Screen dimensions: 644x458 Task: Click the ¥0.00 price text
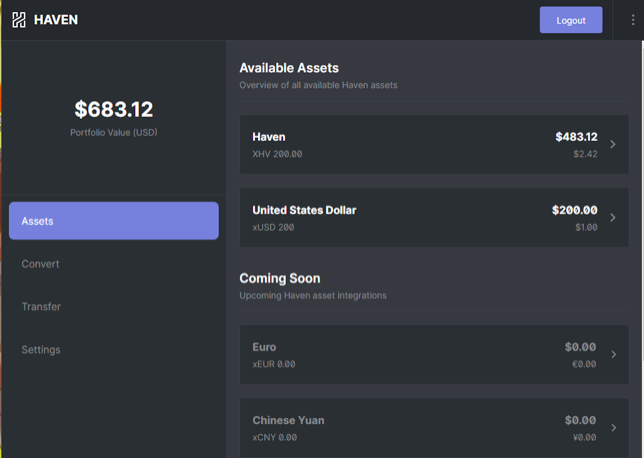coord(584,437)
